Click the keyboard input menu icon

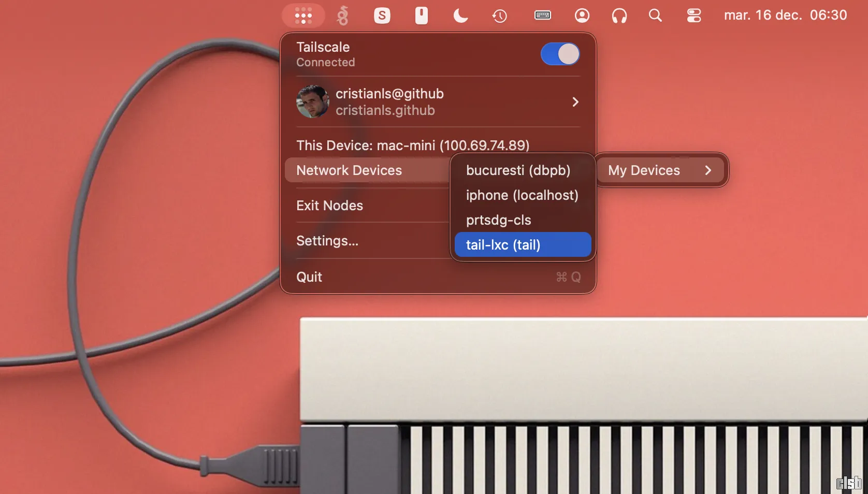pos(542,16)
